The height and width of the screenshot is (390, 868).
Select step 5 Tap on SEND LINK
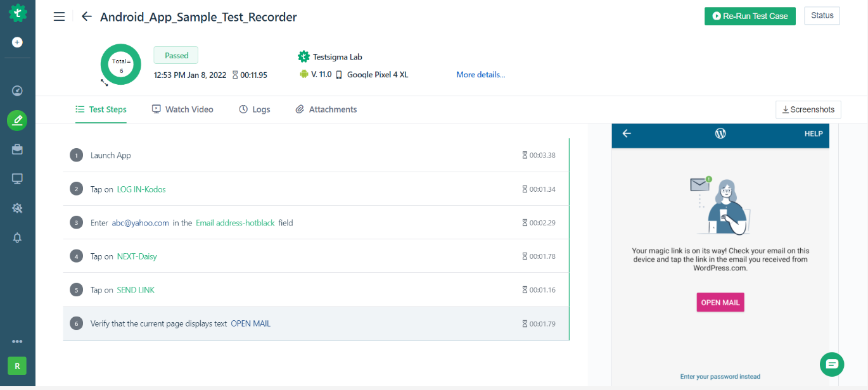316,289
